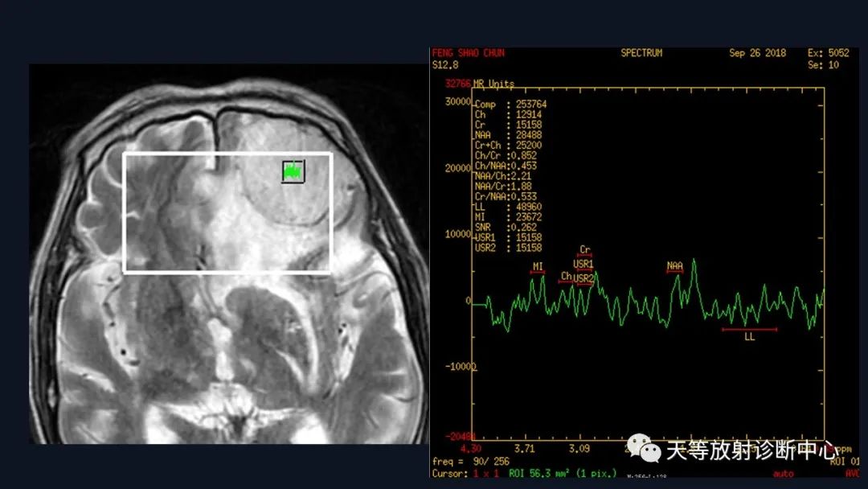
Task: Select the Cursor 1 x 1 ROI text
Action: click(524, 474)
